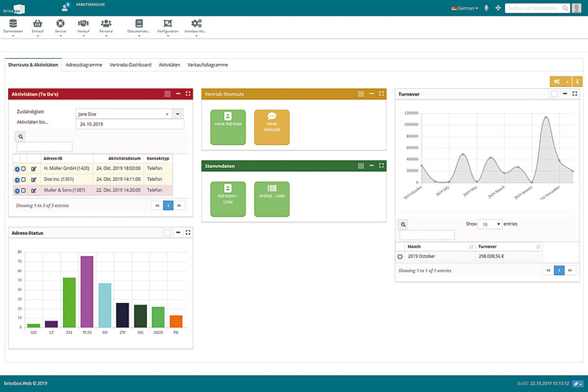Screen dimensions: 588x392
Task: Open the Stammdaten database menu icon
Action: coord(13,24)
